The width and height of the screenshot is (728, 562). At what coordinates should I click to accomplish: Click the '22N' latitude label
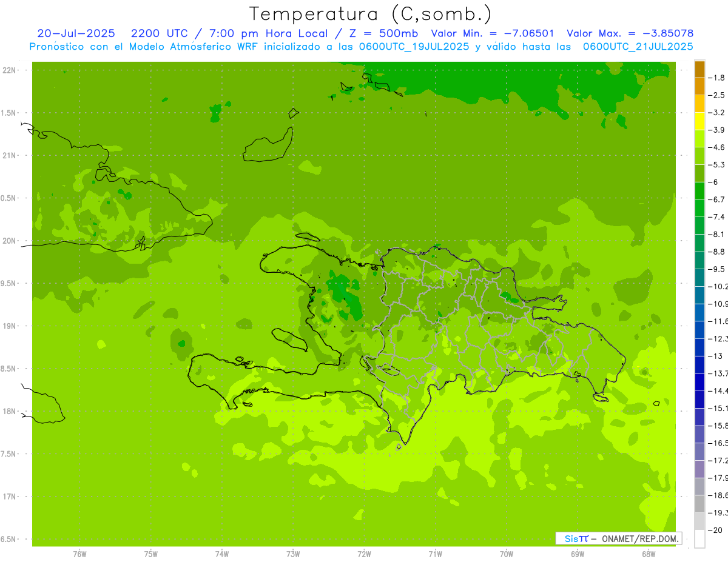coord(8,70)
